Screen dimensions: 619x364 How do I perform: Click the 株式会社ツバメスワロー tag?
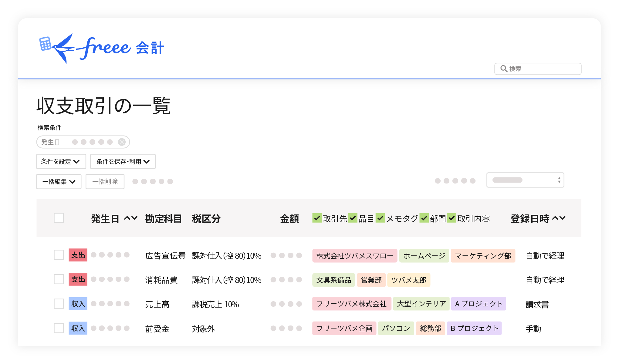(x=355, y=256)
